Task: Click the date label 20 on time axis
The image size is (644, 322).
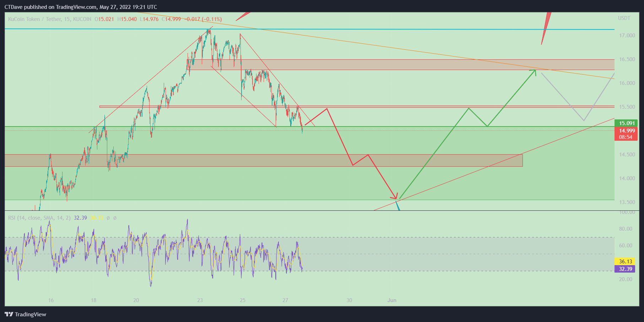Action: (x=136, y=300)
